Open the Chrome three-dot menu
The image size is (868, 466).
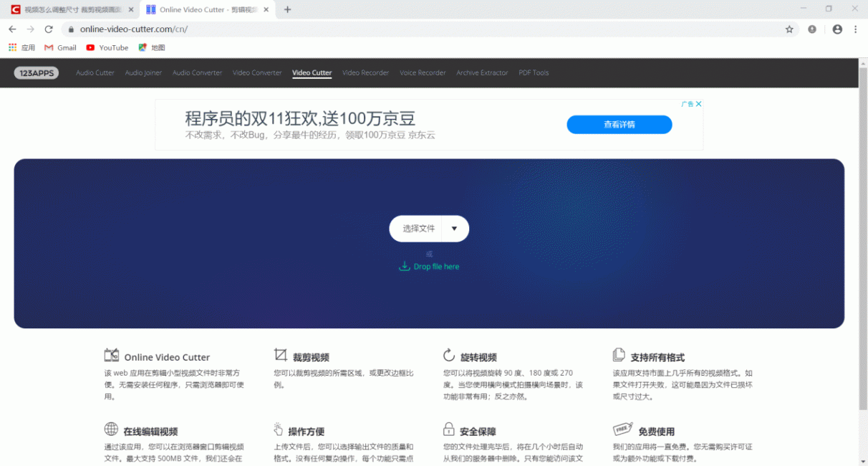click(856, 29)
